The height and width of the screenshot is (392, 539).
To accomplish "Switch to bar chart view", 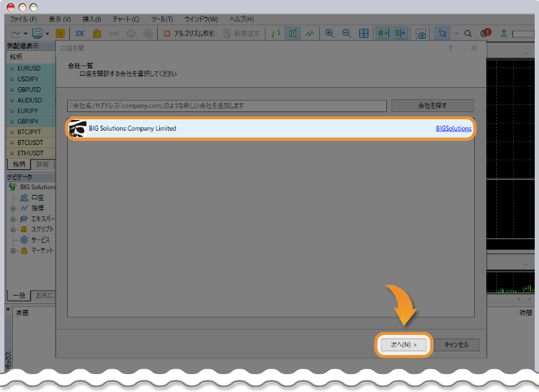I will [276, 34].
